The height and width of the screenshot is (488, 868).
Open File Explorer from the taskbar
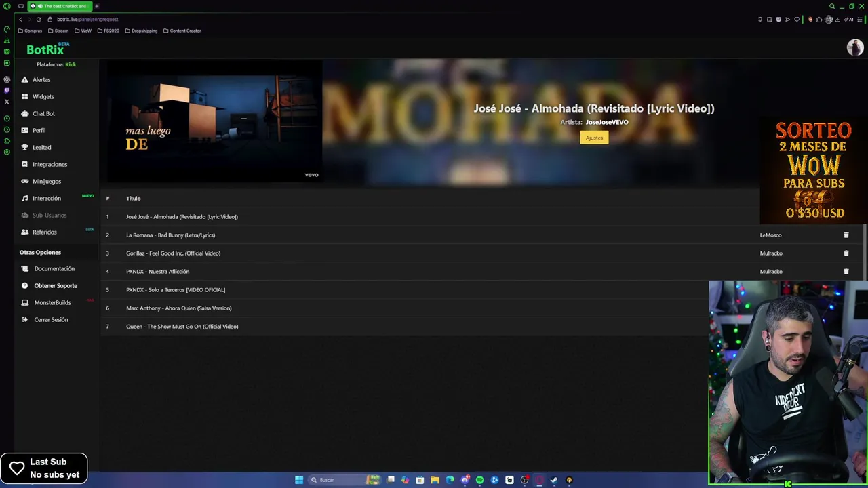(435, 480)
